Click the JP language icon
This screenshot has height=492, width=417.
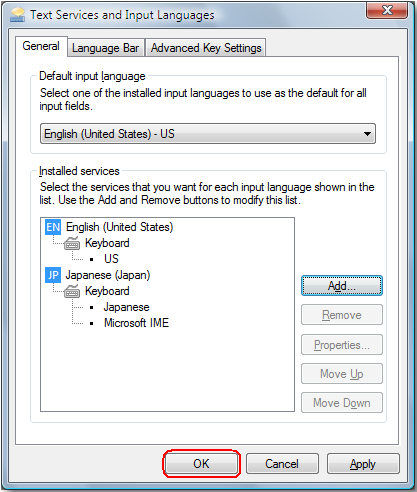[53, 275]
